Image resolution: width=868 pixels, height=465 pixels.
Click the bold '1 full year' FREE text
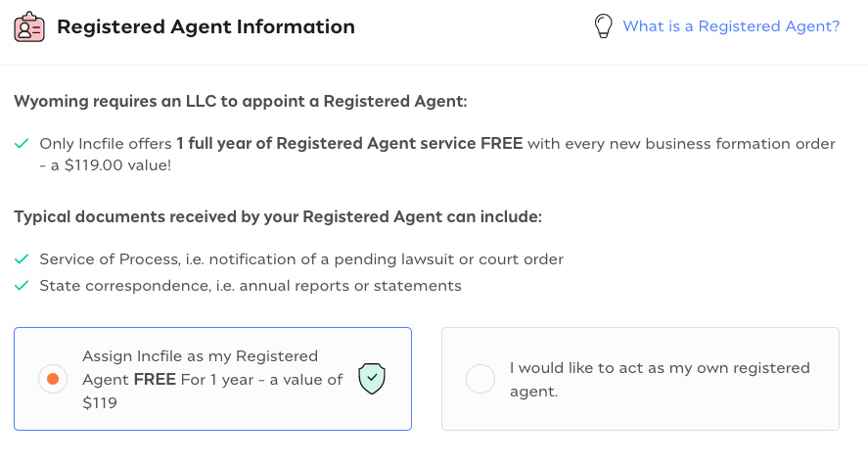click(349, 144)
